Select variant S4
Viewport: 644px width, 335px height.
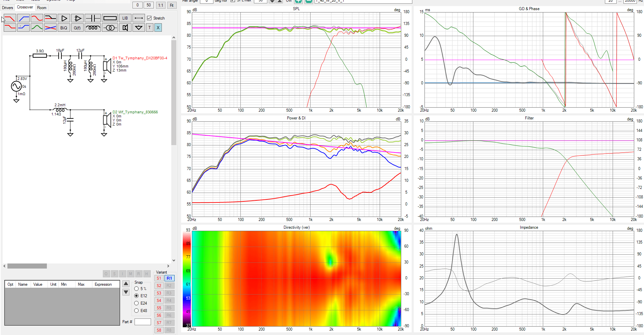[159, 301]
